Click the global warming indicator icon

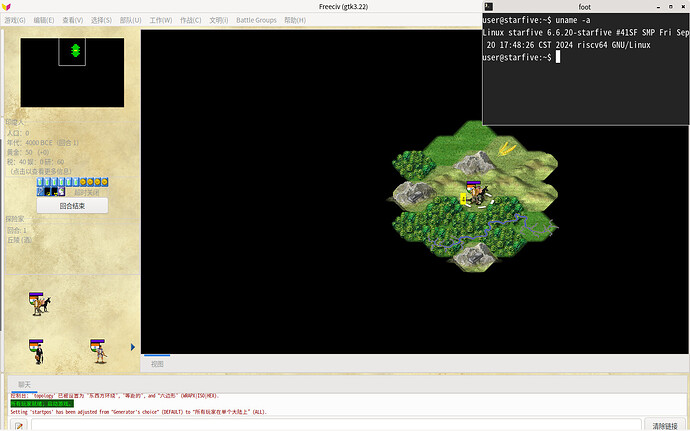[x=48, y=191]
